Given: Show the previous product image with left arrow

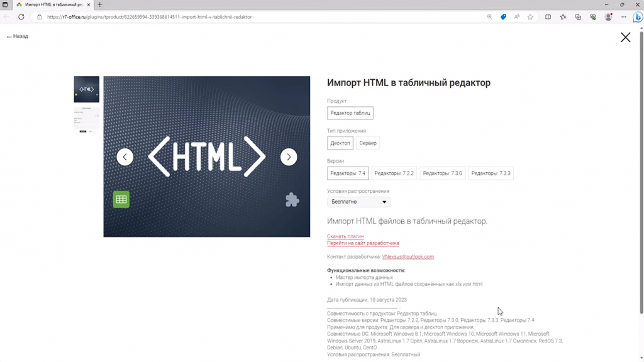Looking at the screenshot, I should coord(125,157).
